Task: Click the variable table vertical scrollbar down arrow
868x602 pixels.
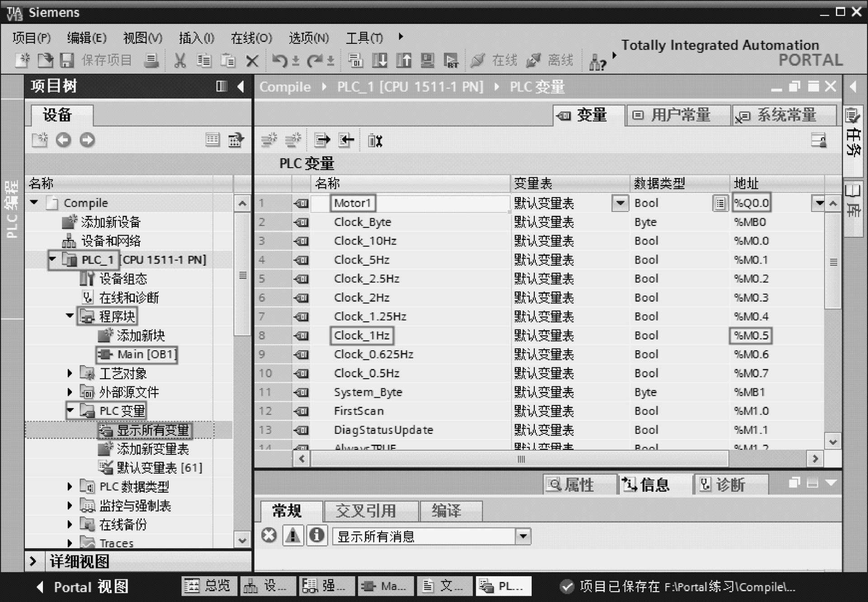Action: (833, 442)
